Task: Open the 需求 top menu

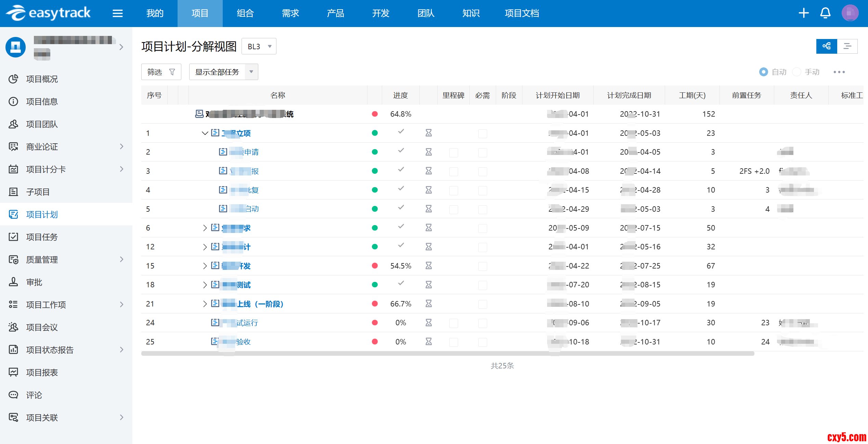Action: coord(290,13)
